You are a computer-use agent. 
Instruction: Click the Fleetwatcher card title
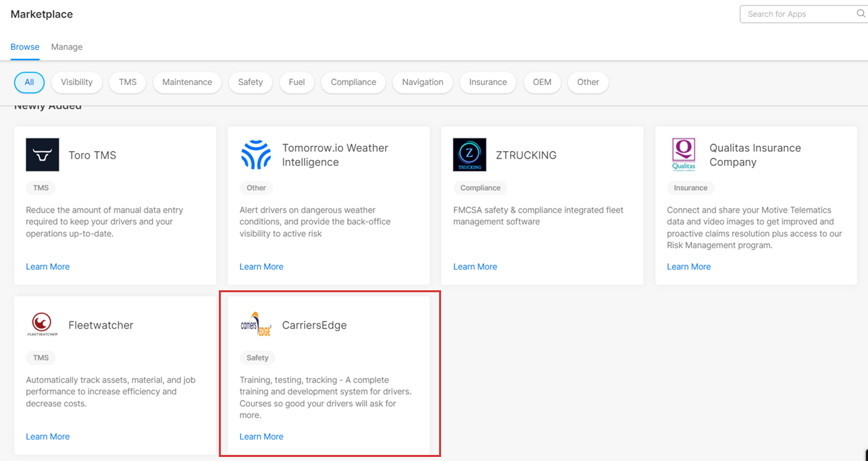101,325
